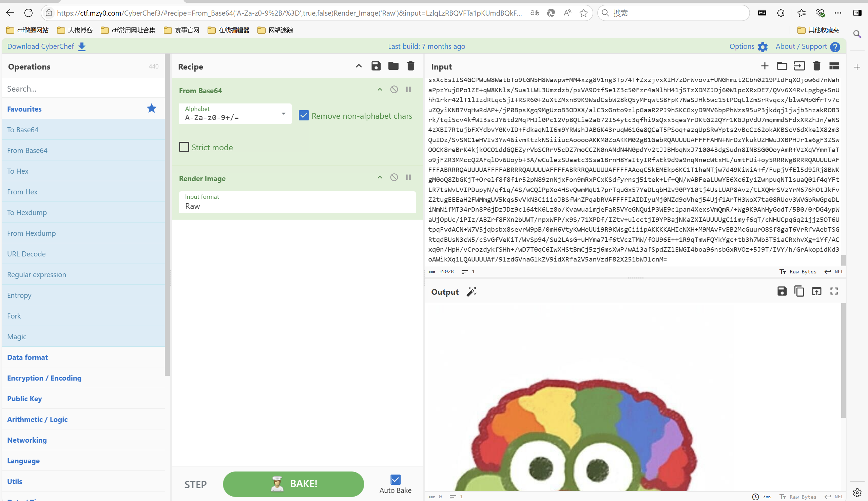Save output to file
Screen dimensions: 868x501
tap(782, 291)
